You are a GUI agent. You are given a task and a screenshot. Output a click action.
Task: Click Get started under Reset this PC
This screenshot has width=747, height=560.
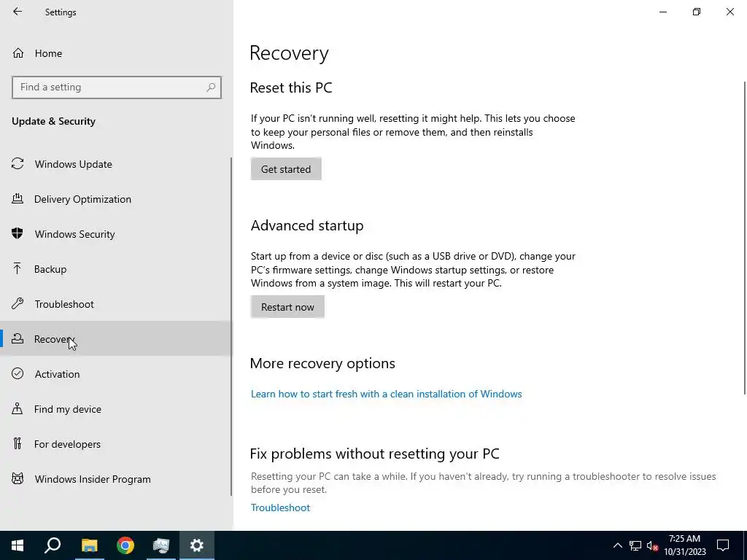click(x=286, y=169)
